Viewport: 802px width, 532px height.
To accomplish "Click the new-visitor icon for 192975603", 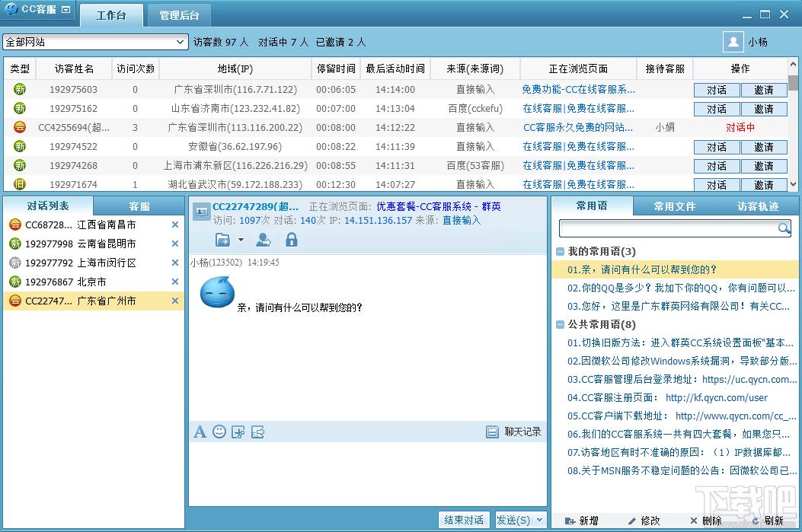I will [20, 90].
